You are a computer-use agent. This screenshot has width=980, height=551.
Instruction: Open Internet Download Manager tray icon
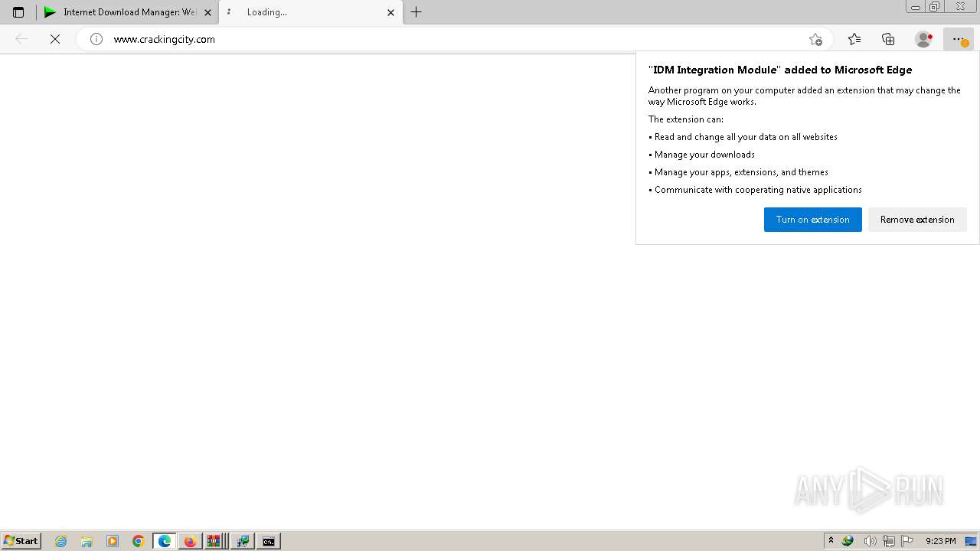tap(848, 541)
